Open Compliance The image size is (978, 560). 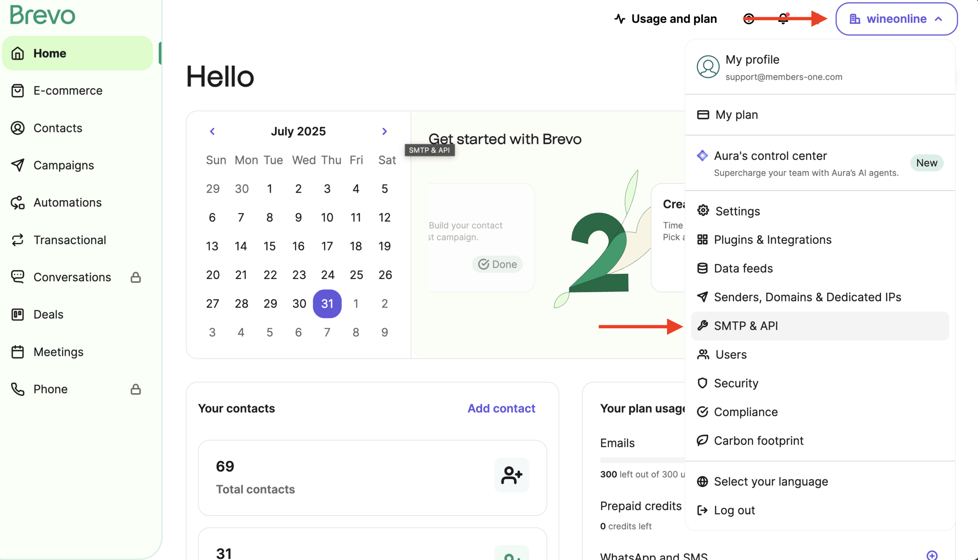pos(820,412)
